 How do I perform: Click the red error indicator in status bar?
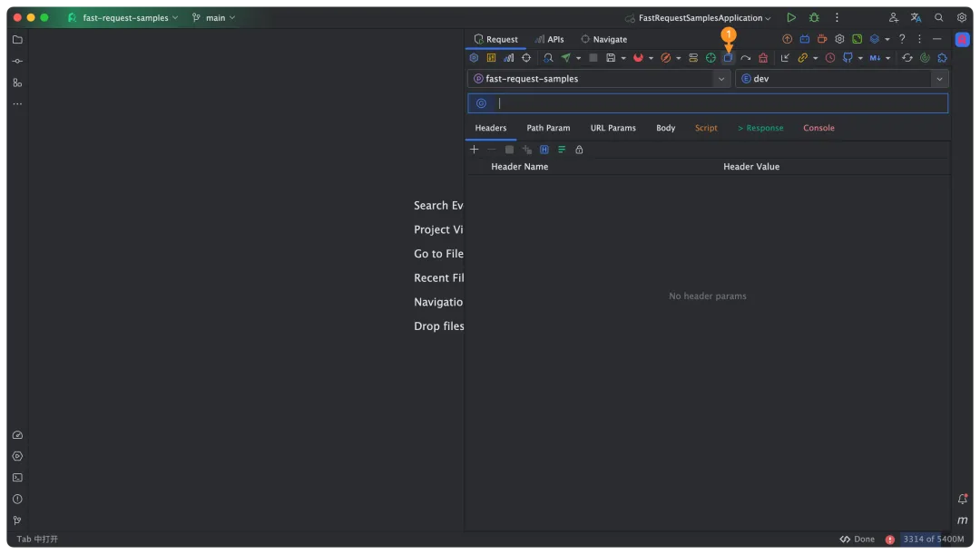[x=890, y=539]
